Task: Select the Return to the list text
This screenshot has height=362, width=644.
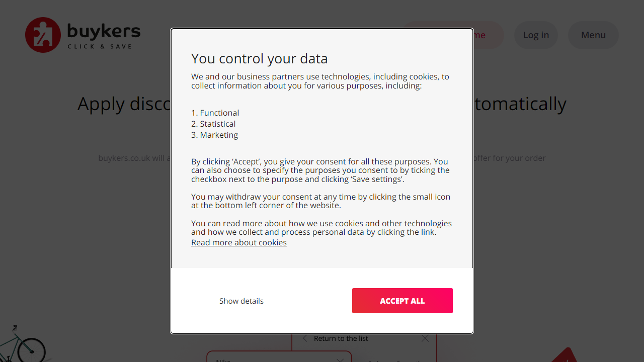Action: pos(341,339)
